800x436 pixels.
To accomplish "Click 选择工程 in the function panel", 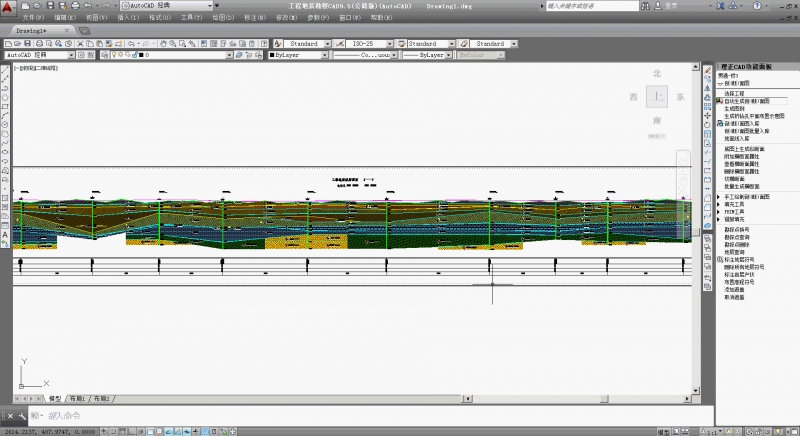I will [736, 93].
